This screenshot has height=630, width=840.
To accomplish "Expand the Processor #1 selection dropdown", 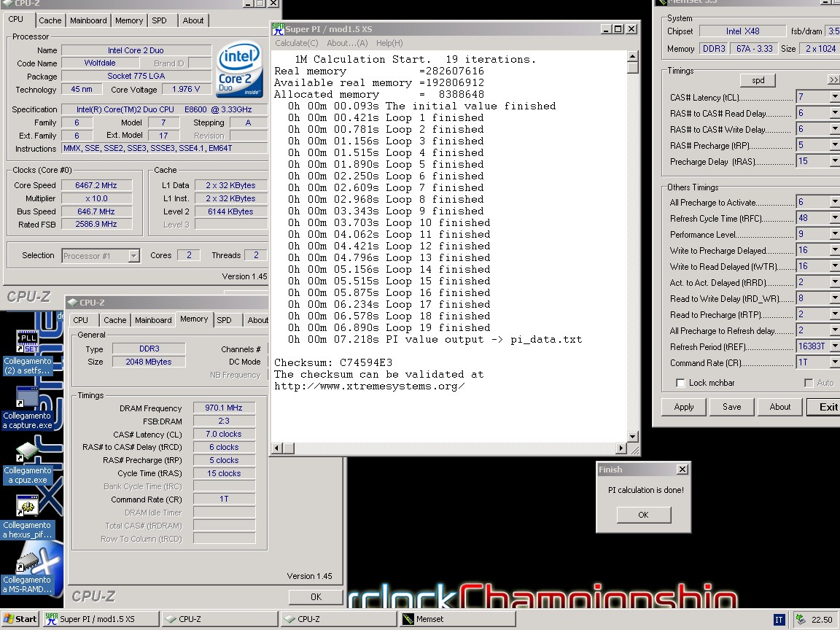I will (x=133, y=256).
